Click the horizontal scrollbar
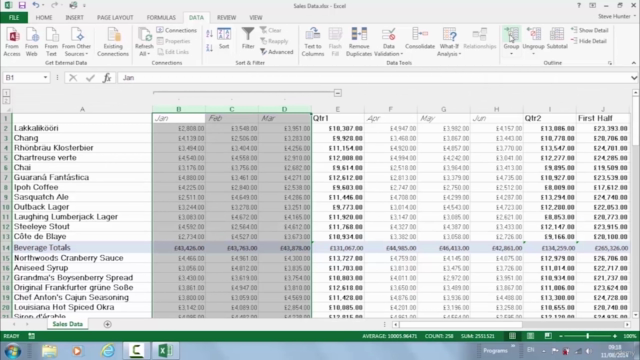 coord(461,324)
